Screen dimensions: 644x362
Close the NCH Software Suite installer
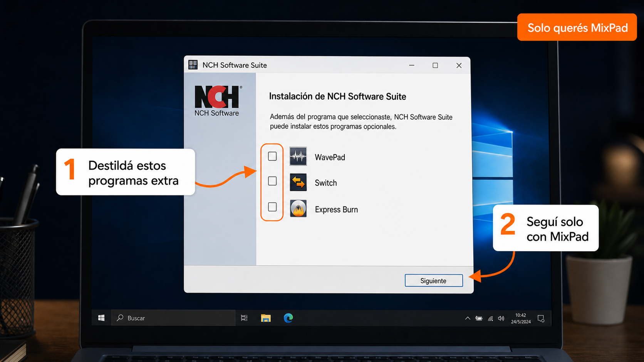point(459,65)
